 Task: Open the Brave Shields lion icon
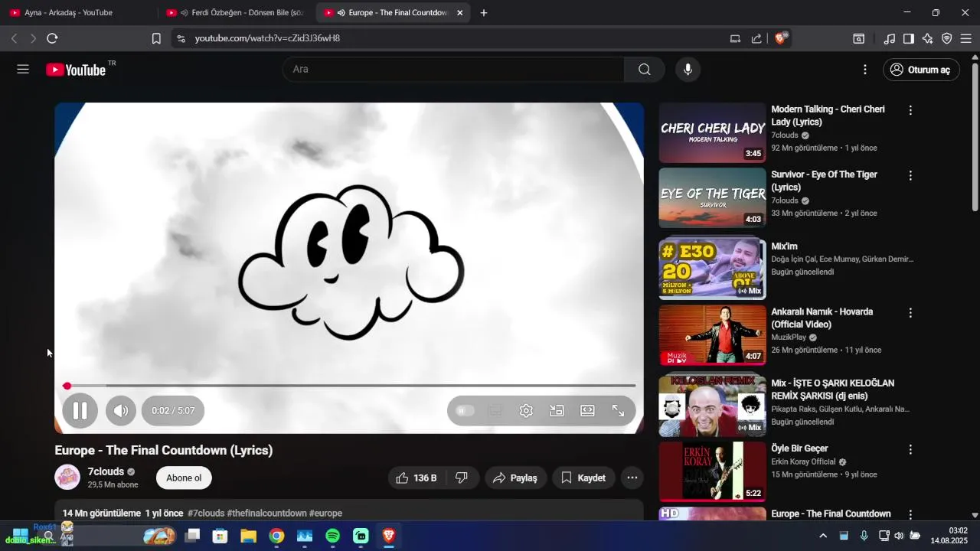coord(781,38)
